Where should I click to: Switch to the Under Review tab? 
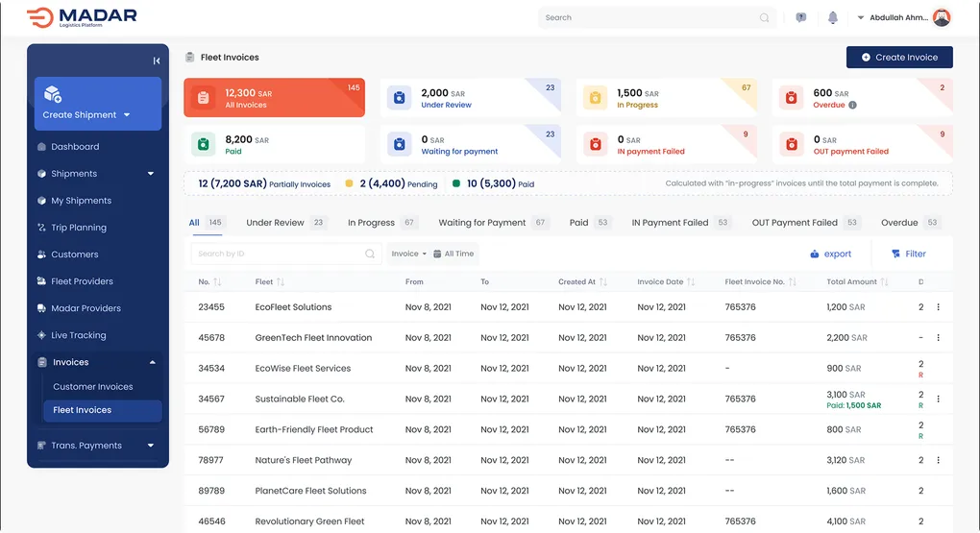tap(275, 223)
